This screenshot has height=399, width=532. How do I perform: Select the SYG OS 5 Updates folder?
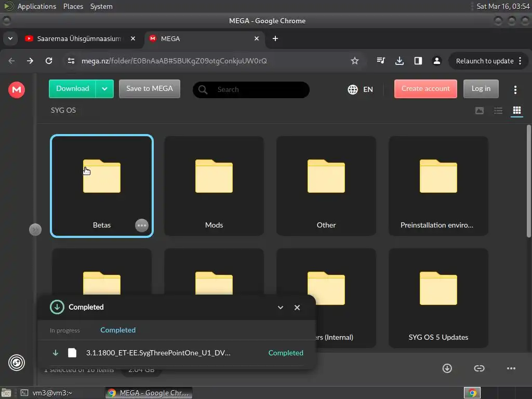click(x=438, y=298)
